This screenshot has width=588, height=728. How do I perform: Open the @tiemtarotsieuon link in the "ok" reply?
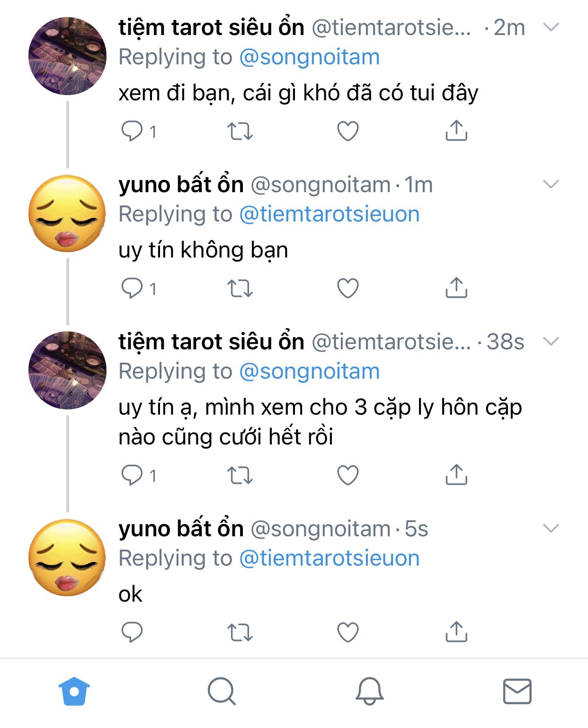[x=329, y=559]
